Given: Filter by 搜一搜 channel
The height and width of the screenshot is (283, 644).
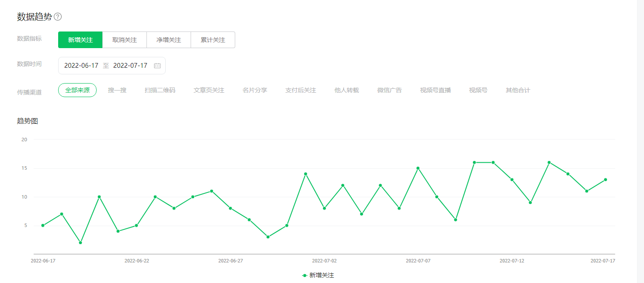Looking at the screenshot, I should (x=117, y=91).
